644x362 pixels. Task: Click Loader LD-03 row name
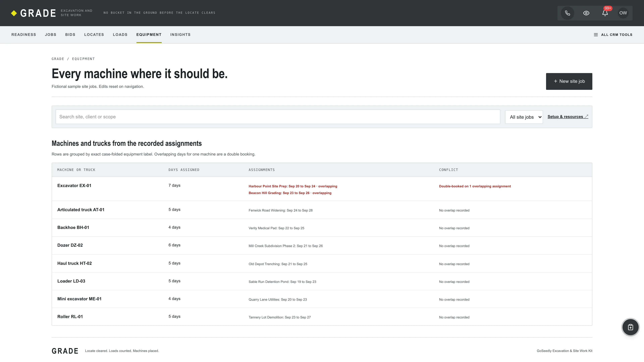click(71, 281)
